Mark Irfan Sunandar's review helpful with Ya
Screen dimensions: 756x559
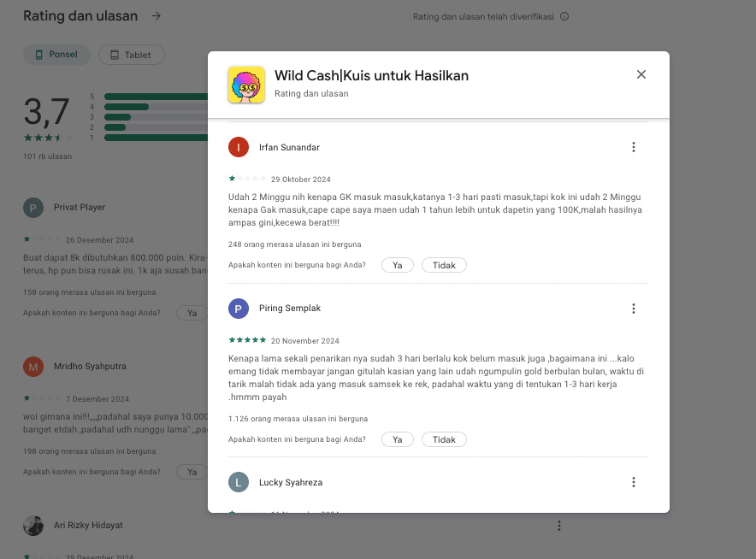point(398,265)
